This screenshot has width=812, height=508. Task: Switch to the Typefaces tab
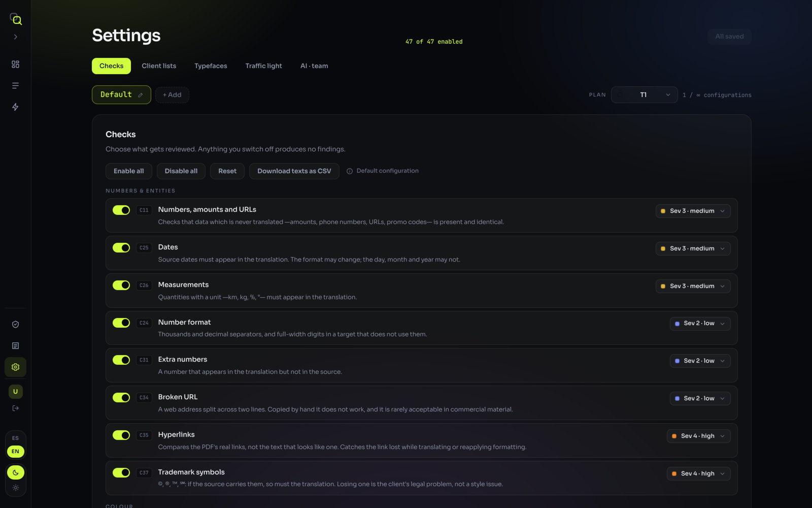(211, 66)
